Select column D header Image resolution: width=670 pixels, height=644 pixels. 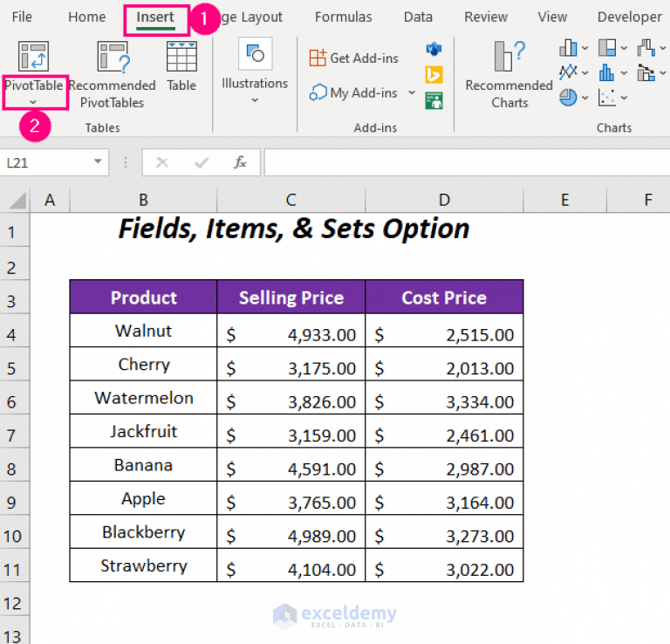coord(444,200)
